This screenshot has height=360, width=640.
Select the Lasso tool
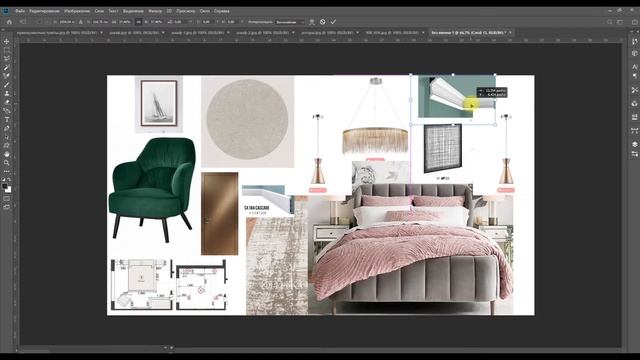pyautogui.click(x=7, y=59)
